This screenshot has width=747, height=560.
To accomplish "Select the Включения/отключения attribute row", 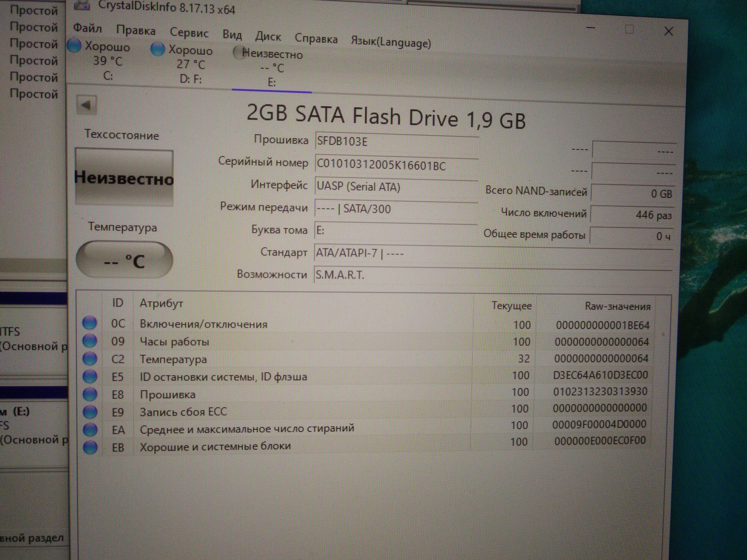I will [x=366, y=324].
